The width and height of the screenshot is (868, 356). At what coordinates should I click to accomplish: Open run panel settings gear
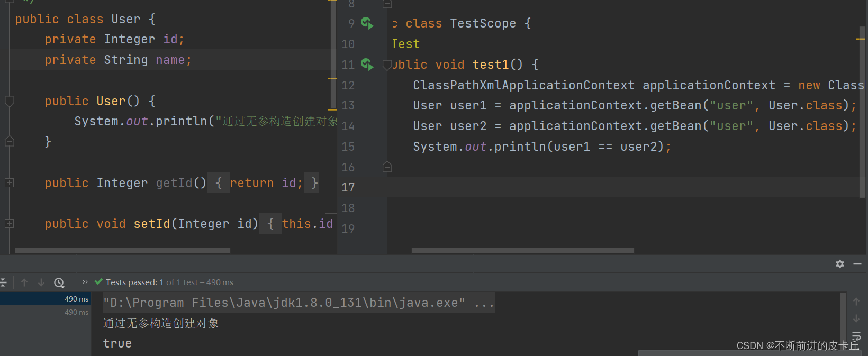(x=840, y=264)
